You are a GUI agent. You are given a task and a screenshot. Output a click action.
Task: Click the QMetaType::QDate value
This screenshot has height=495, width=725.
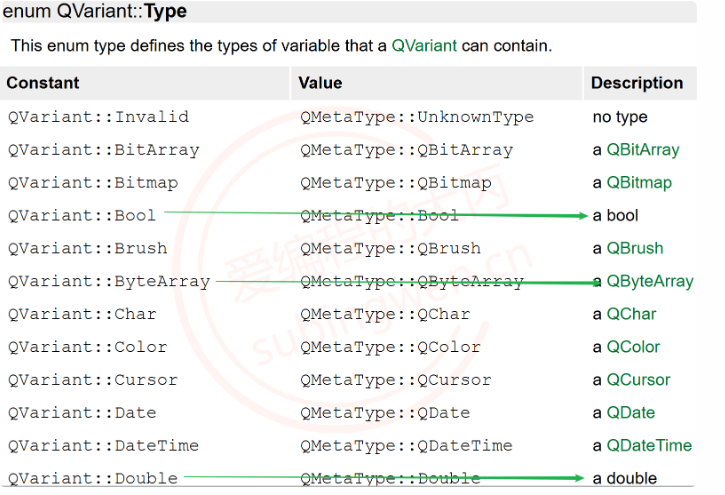tap(385, 413)
